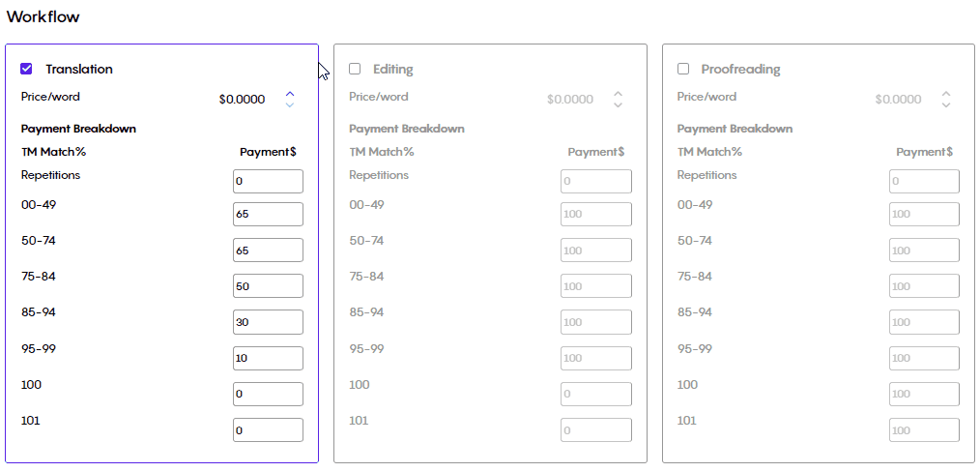Click the Editing price up arrow
Viewport: 980px width, 472px height.
[619, 94]
